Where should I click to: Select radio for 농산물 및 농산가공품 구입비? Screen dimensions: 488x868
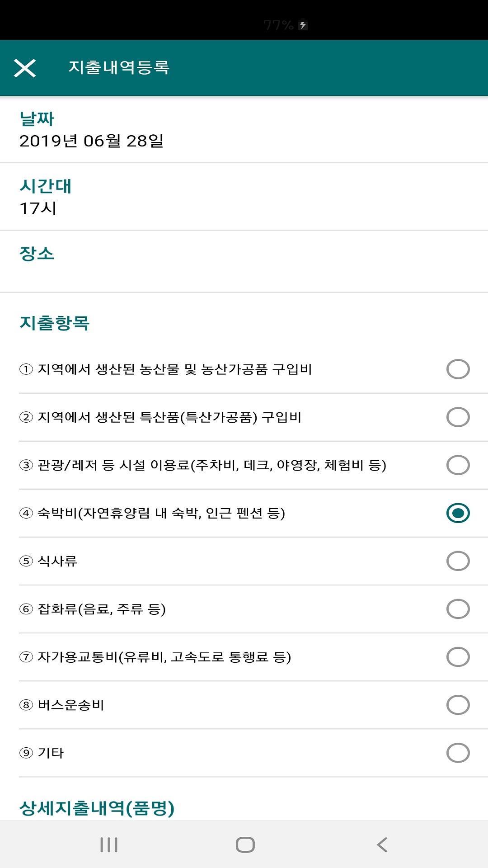458,369
